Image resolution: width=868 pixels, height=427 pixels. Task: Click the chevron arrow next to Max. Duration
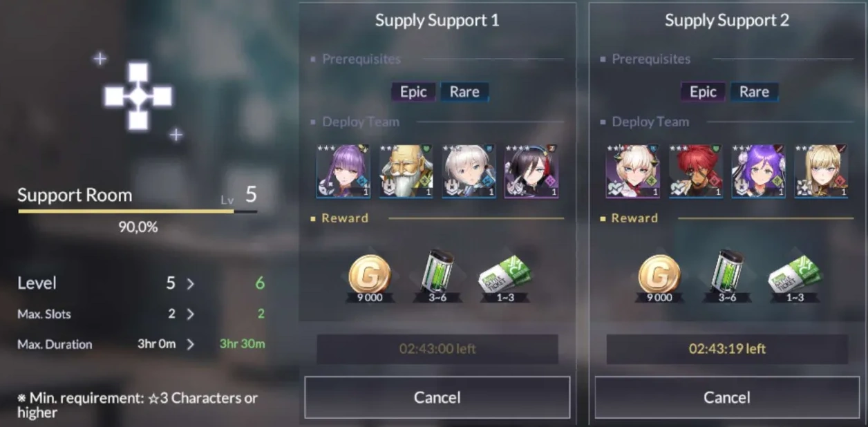click(x=190, y=344)
